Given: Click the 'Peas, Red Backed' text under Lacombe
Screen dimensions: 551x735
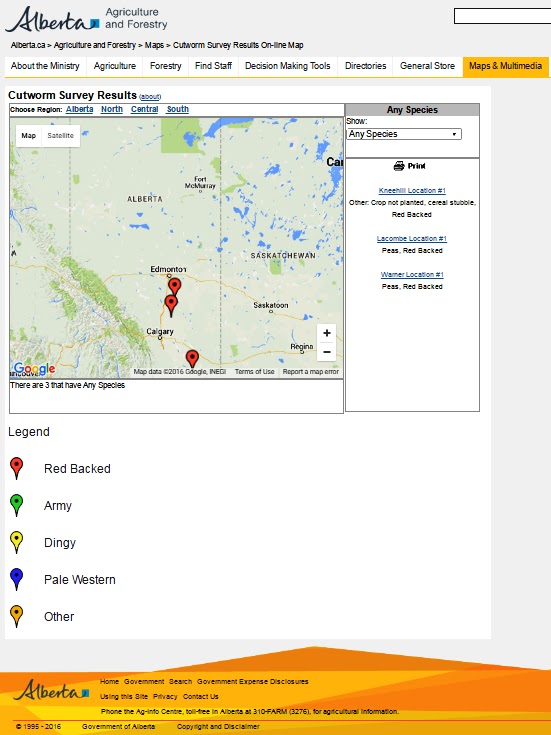Looking at the screenshot, I should (x=412, y=251).
